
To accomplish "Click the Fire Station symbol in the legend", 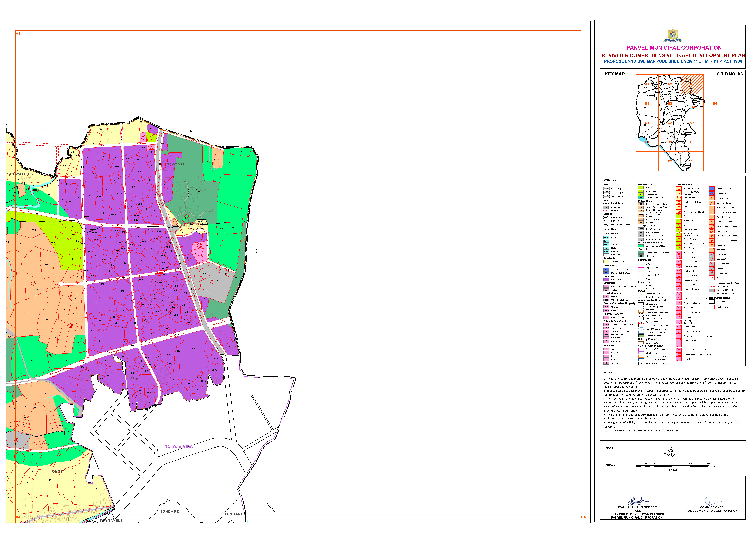I will [606, 338].
